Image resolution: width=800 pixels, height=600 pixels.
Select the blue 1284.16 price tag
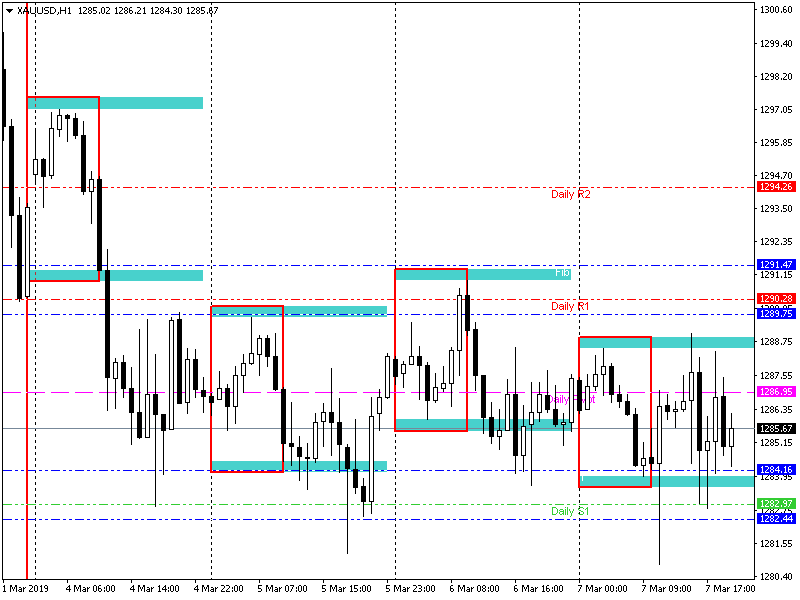coord(776,470)
